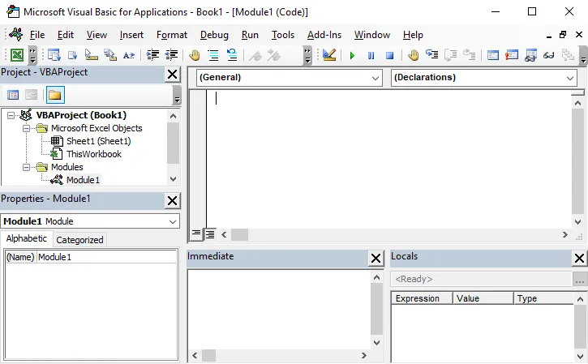Open the Module1 Module properties dropdown
Viewport: 588px width, 364px height.
click(x=173, y=221)
